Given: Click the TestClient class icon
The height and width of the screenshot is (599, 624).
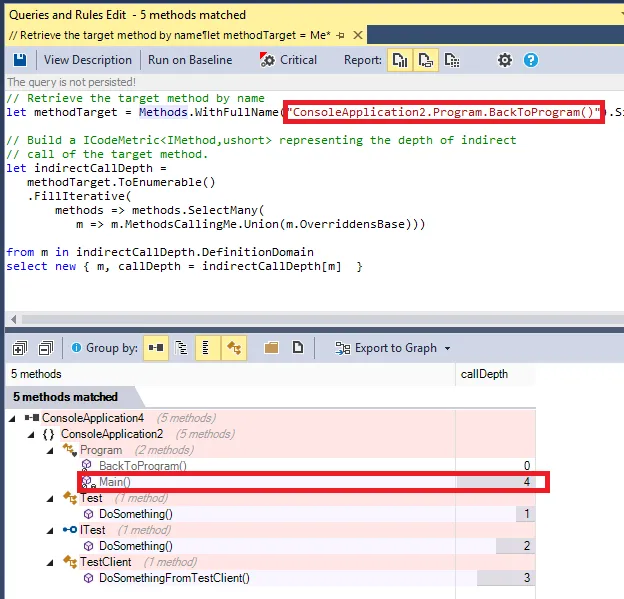Looking at the screenshot, I should pos(70,562).
